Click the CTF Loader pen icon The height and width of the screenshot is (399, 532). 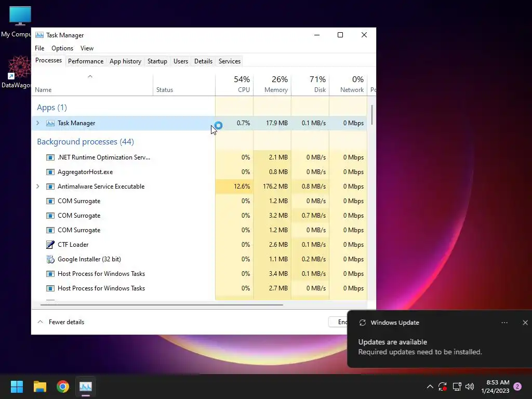pos(50,245)
